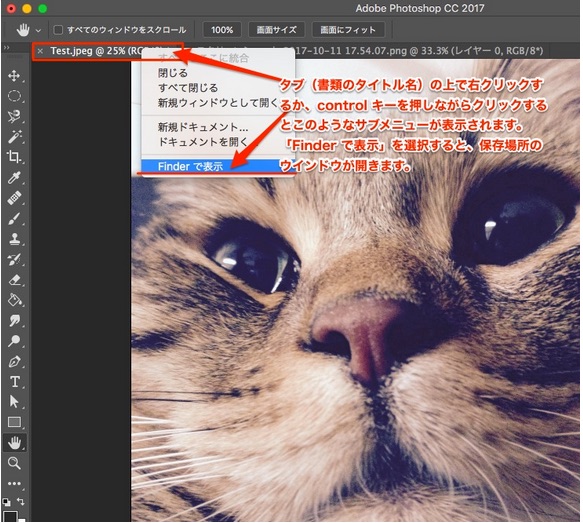The height and width of the screenshot is (523, 583).
Task: Close the Test.jpeg tab
Action: (40, 51)
